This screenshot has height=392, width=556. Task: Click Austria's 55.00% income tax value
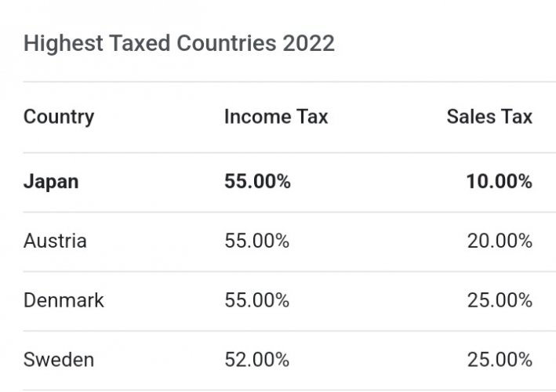(257, 241)
